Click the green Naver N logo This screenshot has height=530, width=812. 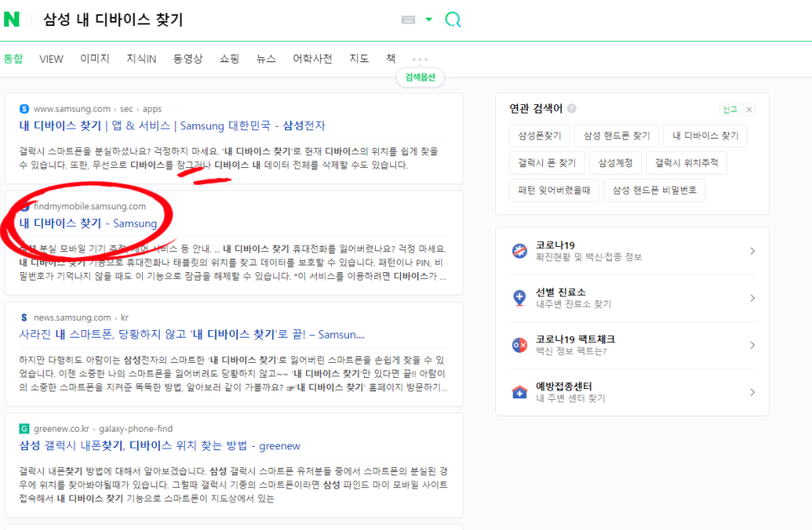tap(12, 19)
